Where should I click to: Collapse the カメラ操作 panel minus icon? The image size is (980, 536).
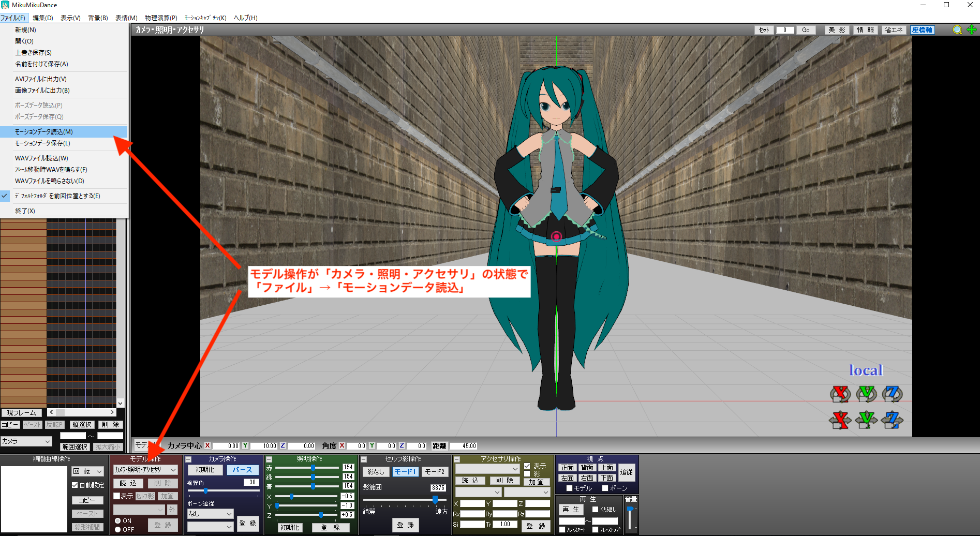(x=189, y=459)
